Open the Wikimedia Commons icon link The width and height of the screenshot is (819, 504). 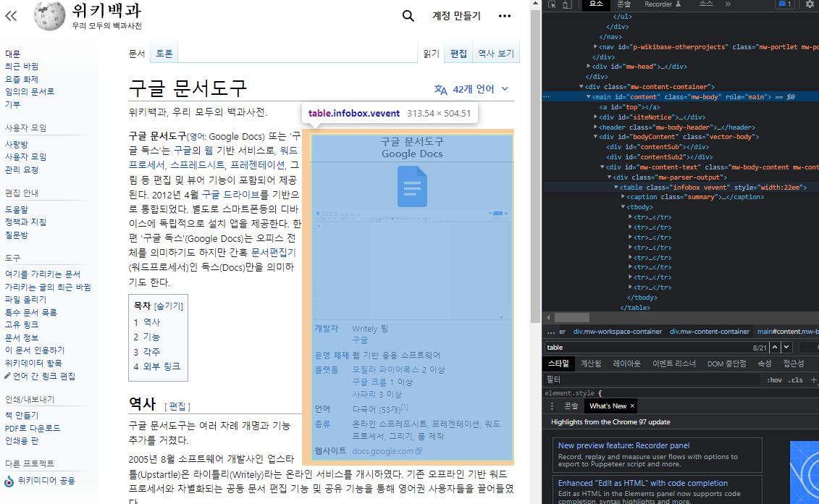(x=9, y=481)
